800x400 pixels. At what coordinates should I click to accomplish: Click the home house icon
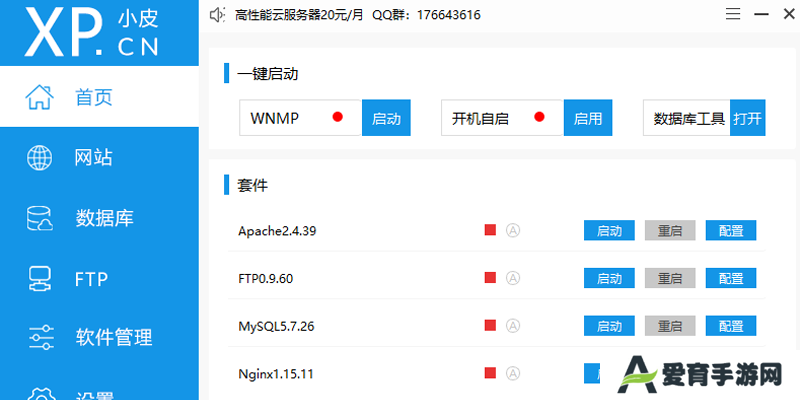click(40, 97)
